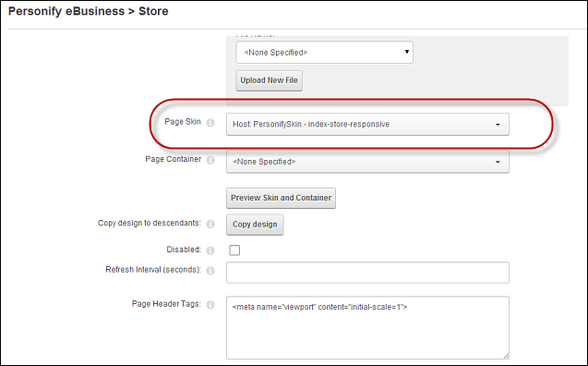Show help for Copy design to descendants
The height and width of the screenshot is (366, 588).
coord(210,224)
